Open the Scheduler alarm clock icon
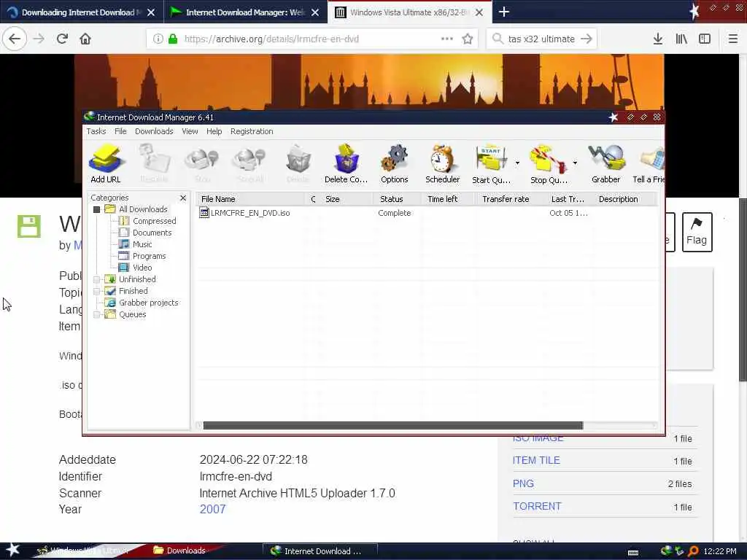 point(442,163)
